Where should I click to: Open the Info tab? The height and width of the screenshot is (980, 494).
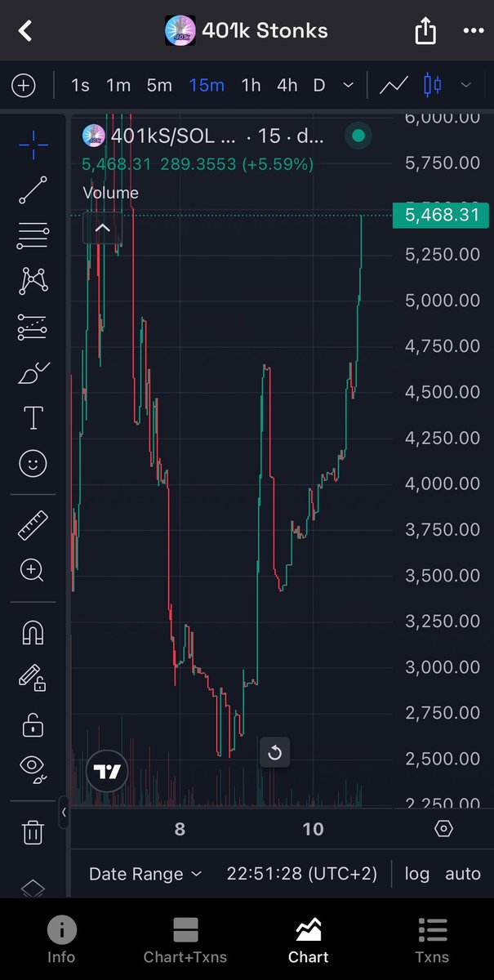(x=61, y=939)
